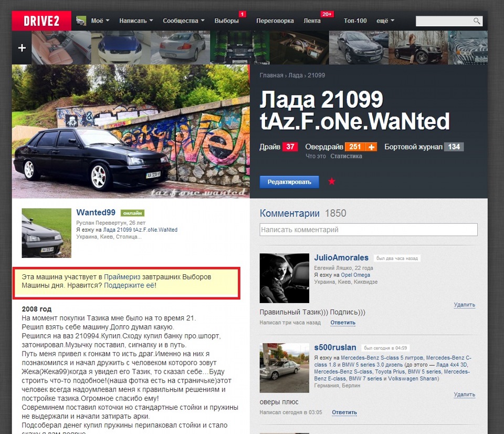This screenshot has height=434, width=504.
Task: Go to Переговорка
Action: (275, 20)
